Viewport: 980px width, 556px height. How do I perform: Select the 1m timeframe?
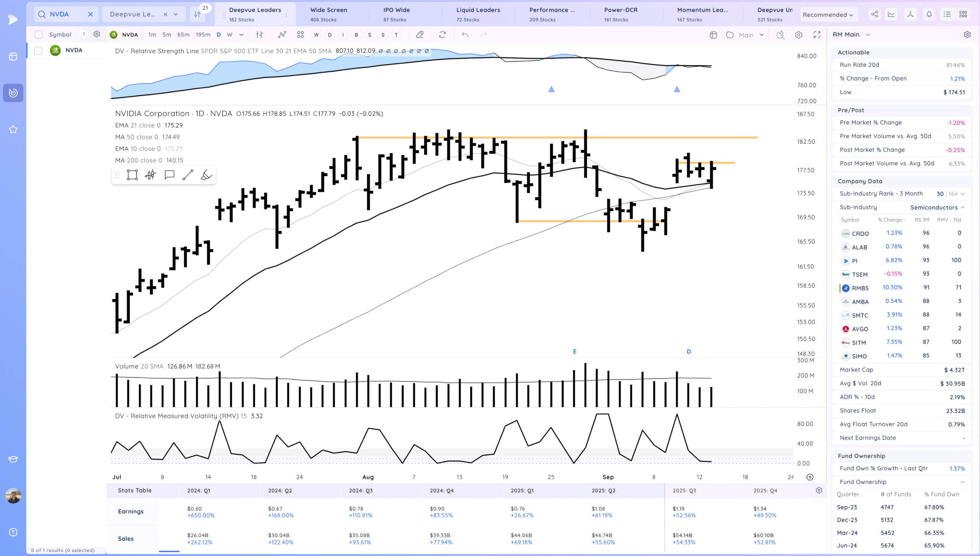pyautogui.click(x=152, y=34)
